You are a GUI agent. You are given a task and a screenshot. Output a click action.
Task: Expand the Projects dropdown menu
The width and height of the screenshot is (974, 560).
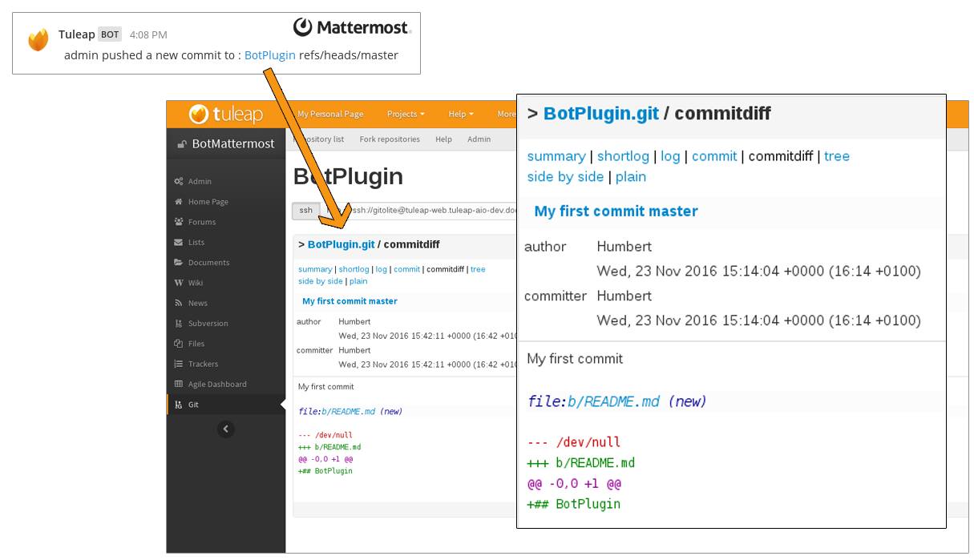click(406, 114)
